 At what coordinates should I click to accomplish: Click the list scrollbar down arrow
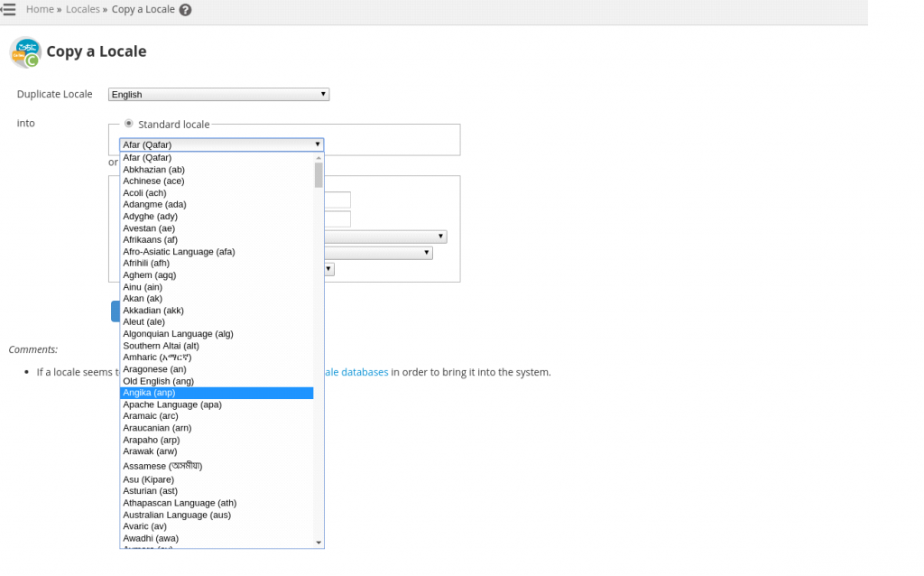(319, 542)
